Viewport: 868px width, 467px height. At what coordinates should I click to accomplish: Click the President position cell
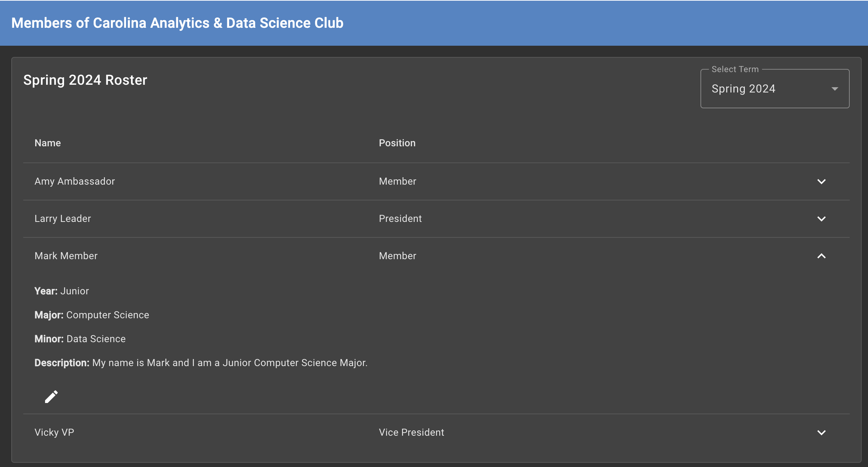400,219
